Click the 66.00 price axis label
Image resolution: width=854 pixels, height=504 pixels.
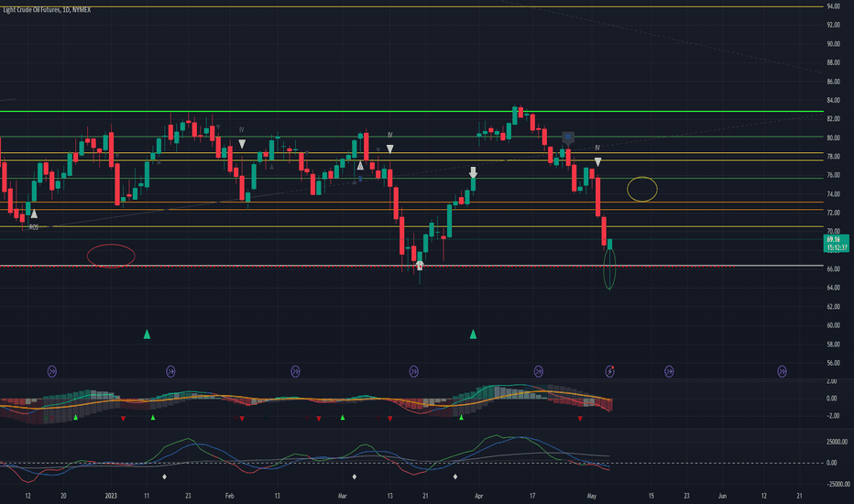833,269
